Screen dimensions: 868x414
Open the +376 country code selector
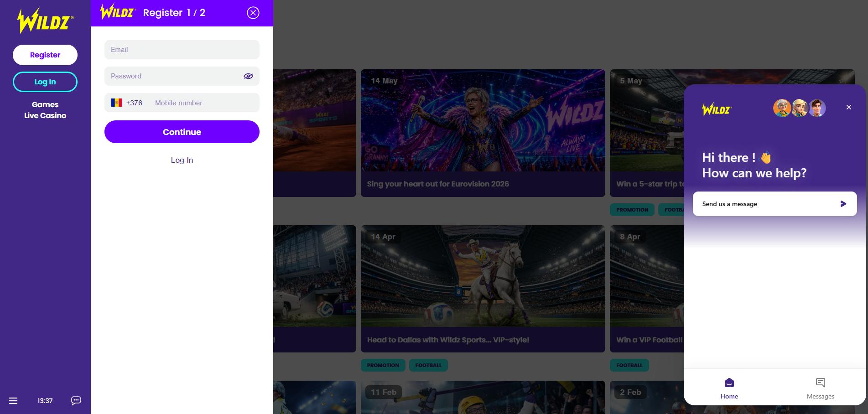(127, 103)
